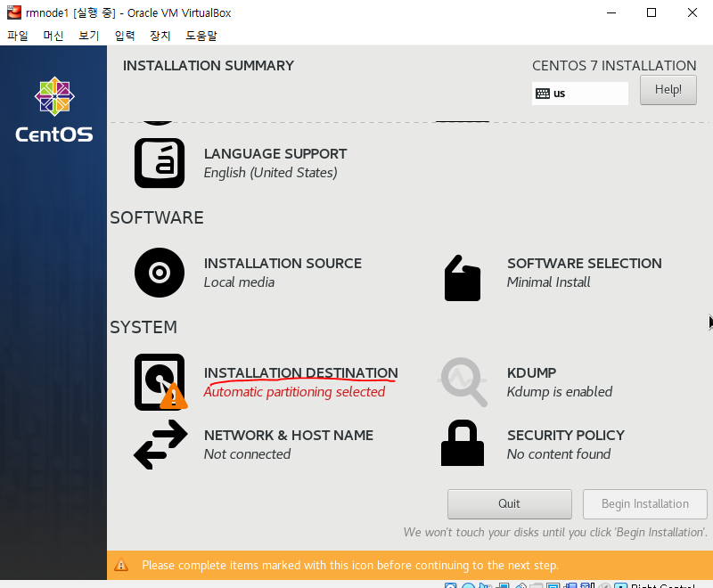This screenshot has width=713, height=588.
Task: Click the Help! button
Action: (x=668, y=89)
